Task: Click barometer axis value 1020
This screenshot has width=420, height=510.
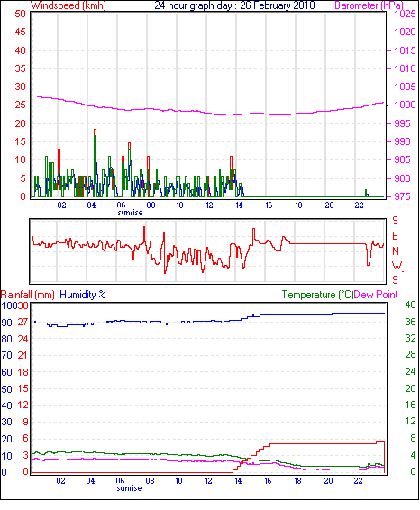Action: (x=405, y=32)
